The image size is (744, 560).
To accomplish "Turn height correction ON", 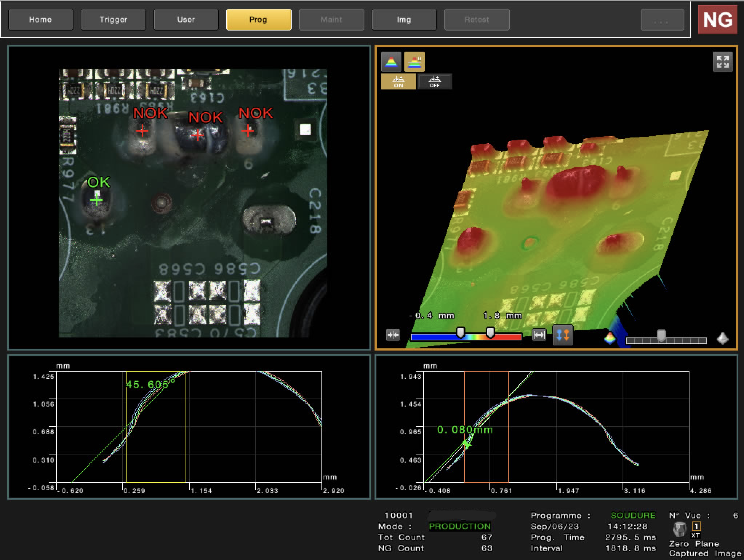I will click(398, 81).
